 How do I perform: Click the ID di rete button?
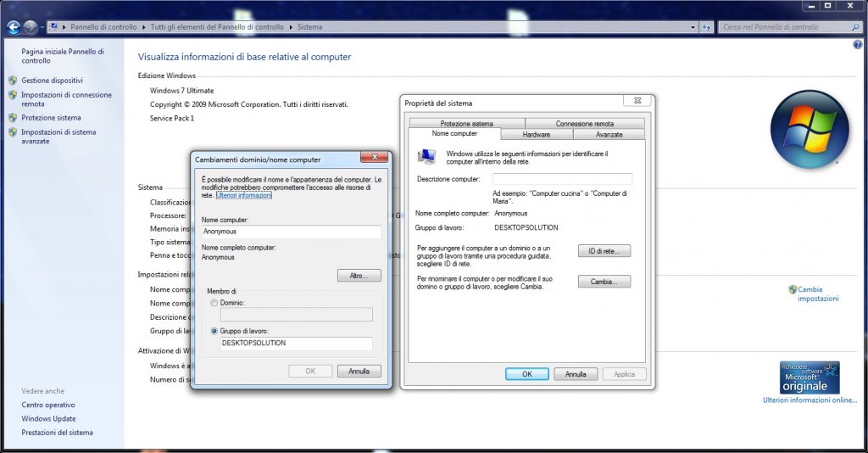tap(604, 251)
